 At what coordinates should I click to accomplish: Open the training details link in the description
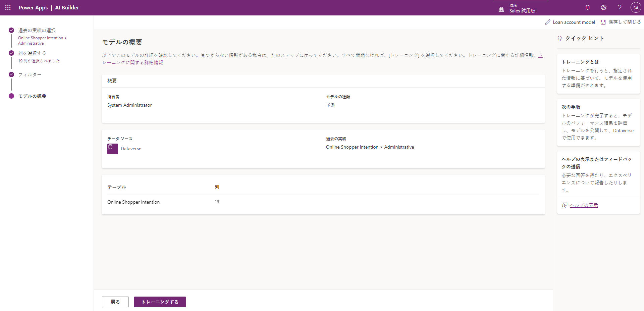click(x=132, y=63)
